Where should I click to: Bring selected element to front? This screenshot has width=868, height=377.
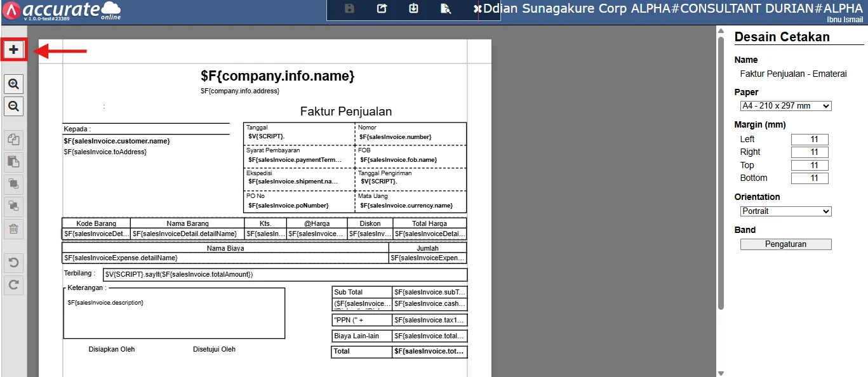(x=13, y=184)
